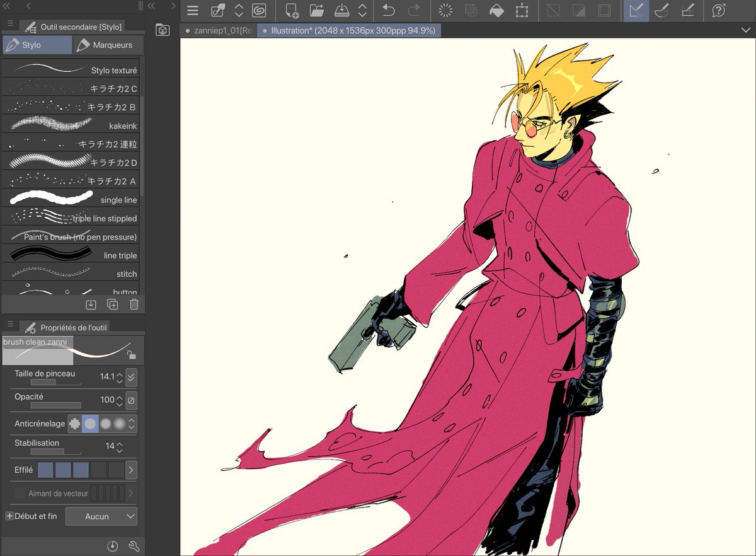Viewport: 756px width, 556px height.
Task: Redo the undone action
Action: pos(414,11)
